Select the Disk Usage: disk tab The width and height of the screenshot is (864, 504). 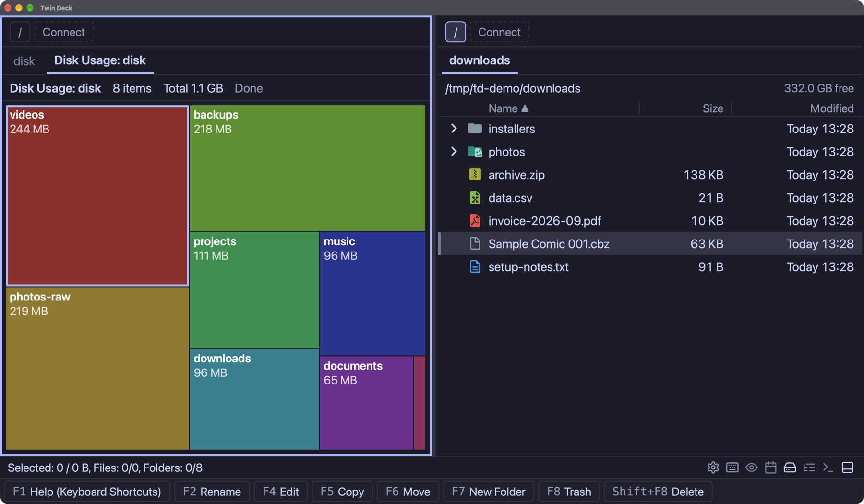(100, 60)
